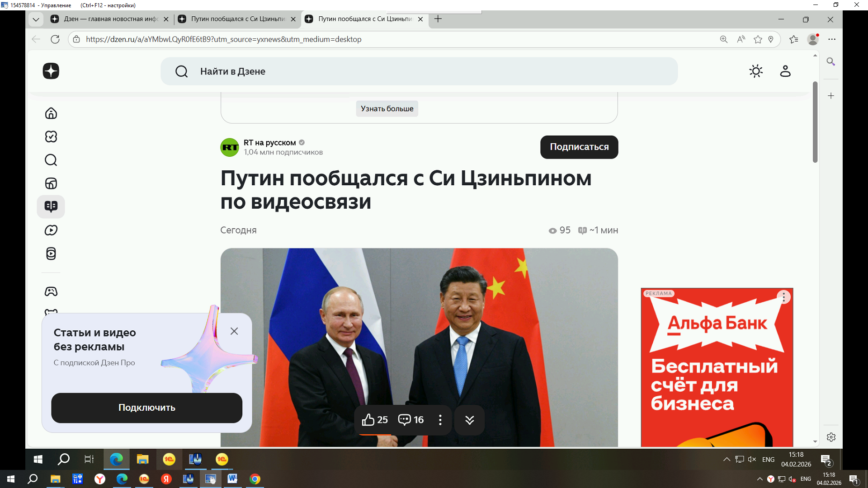
Task: Toggle light/dark theme sun icon
Action: click(x=756, y=71)
